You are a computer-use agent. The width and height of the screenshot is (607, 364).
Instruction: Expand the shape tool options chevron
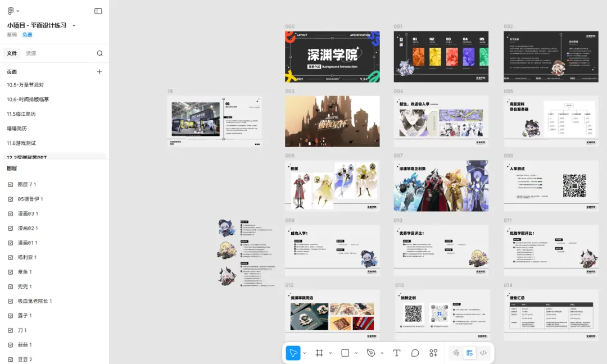(x=356, y=353)
